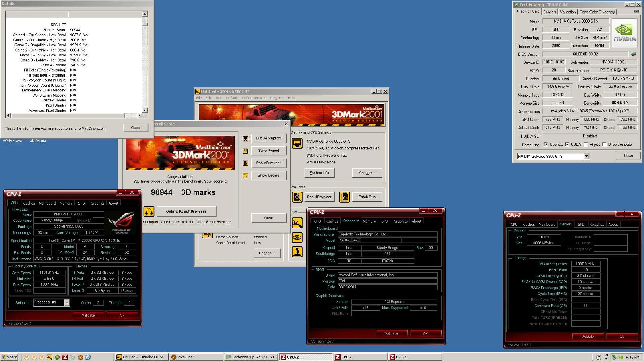
Task: Open the red CPU-Z quick launch icon
Action: (65, 357)
